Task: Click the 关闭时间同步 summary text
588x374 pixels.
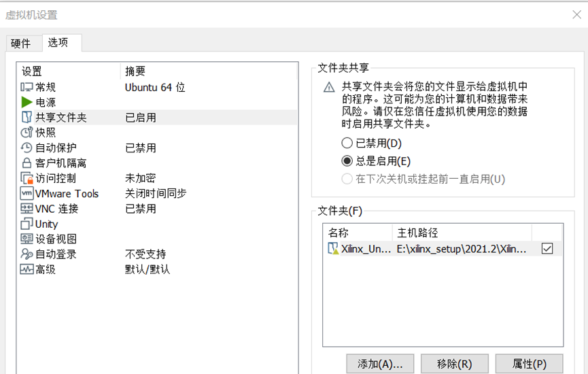Action: coord(156,194)
